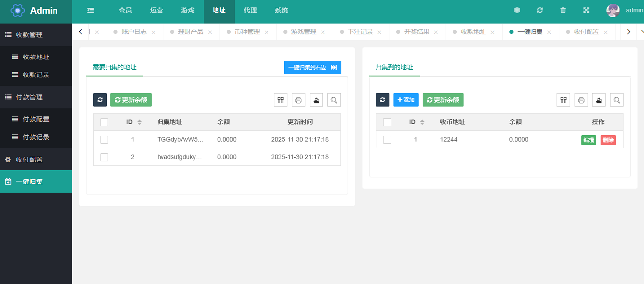The width and height of the screenshot is (644, 284).
Task: Open column filter icon in left table
Action: pos(281,100)
